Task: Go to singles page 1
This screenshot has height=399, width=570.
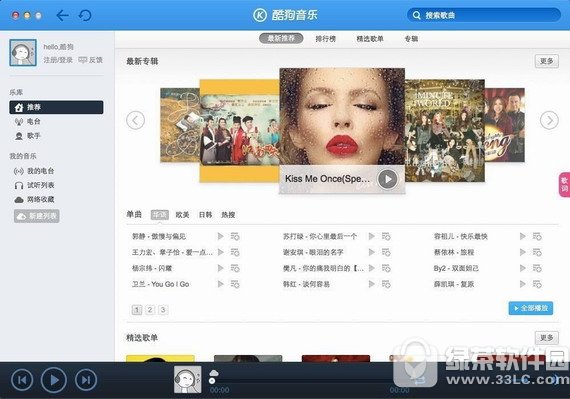Action: tap(137, 310)
